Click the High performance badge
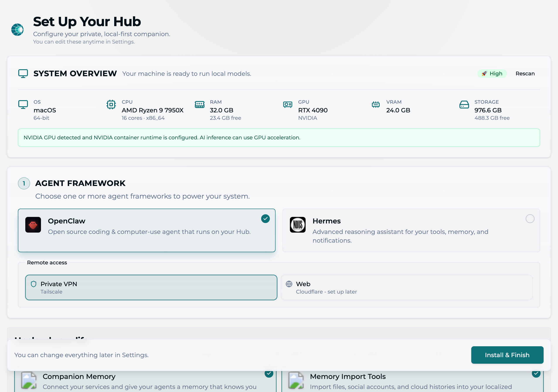 pos(492,74)
